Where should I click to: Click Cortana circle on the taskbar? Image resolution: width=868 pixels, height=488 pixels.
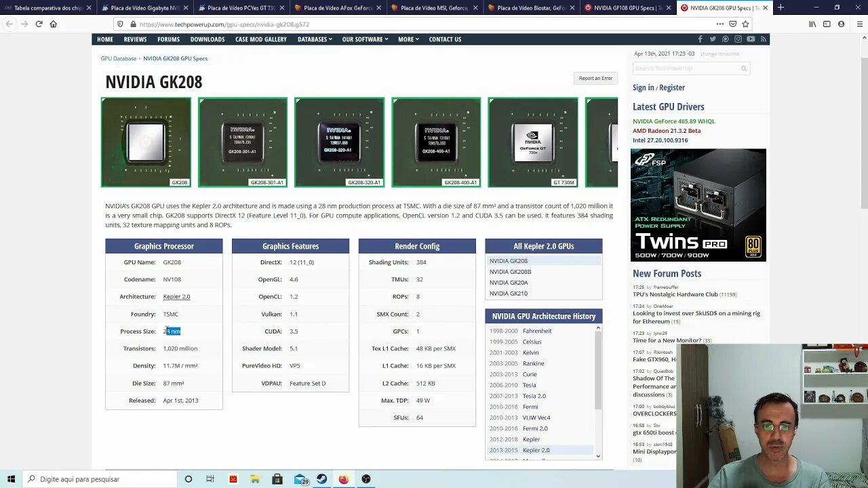pyautogui.click(x=189, y=479)
